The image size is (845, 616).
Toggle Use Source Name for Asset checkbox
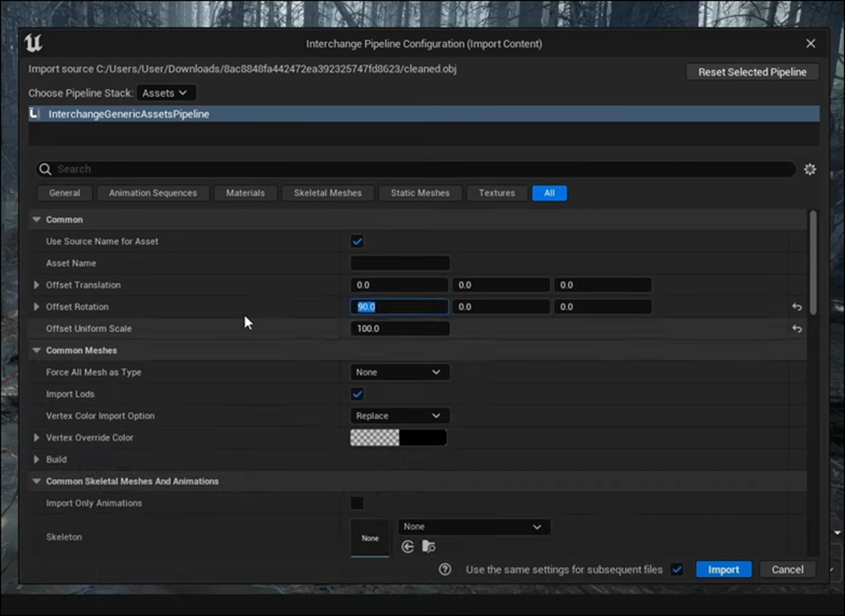coord(357,241)
